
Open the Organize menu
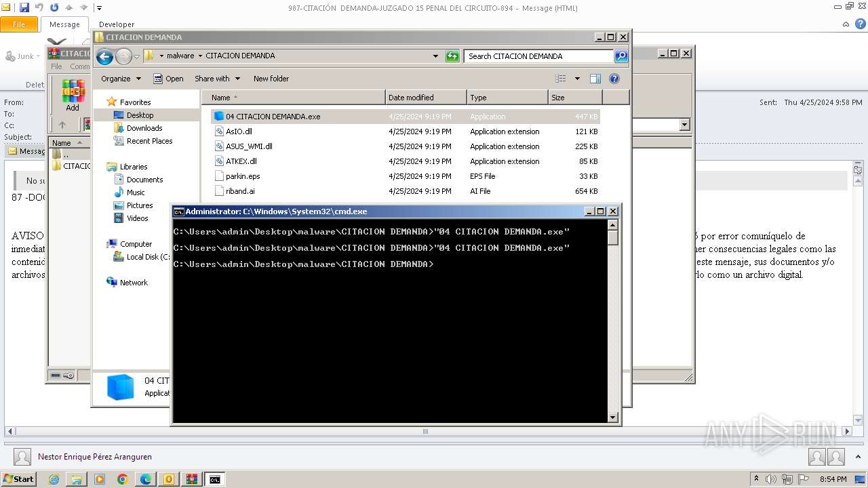tap(121, 79)
